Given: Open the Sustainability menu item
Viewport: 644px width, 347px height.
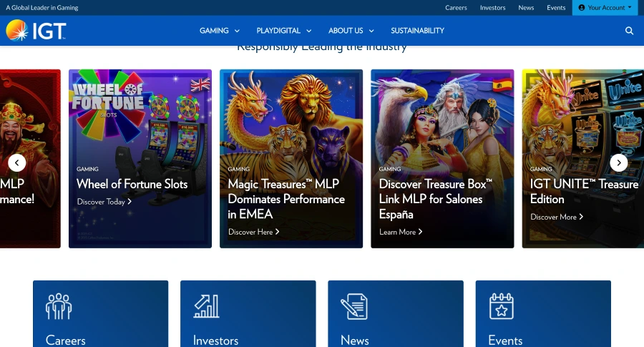Looking at the screenshot, I should click(417, 31).
